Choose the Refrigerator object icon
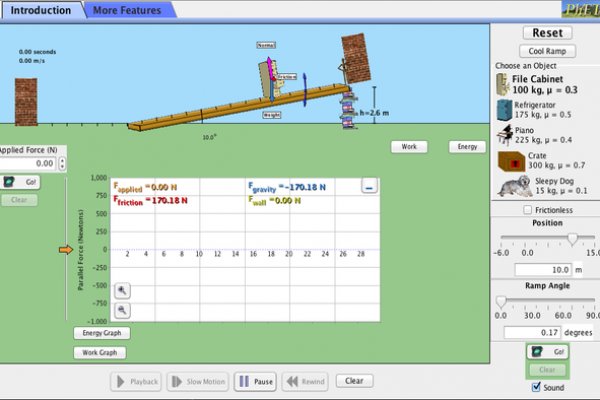 504,109
